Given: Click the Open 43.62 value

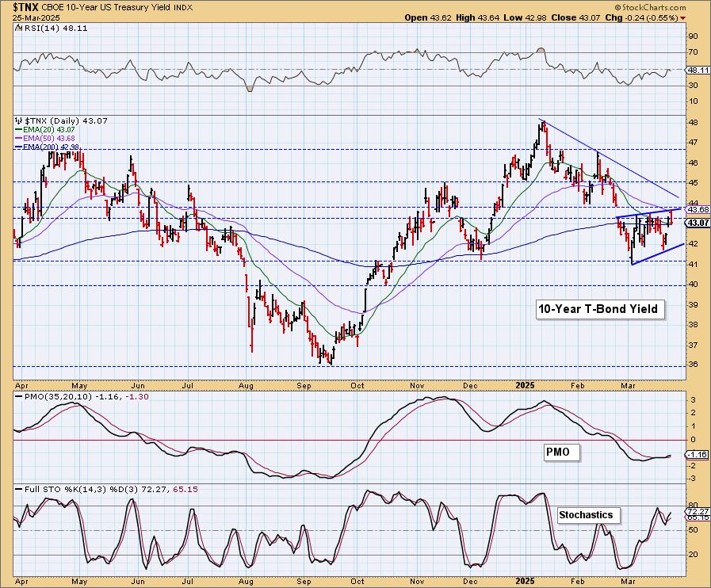Looking at the screenshot, I should pos(428,17).
